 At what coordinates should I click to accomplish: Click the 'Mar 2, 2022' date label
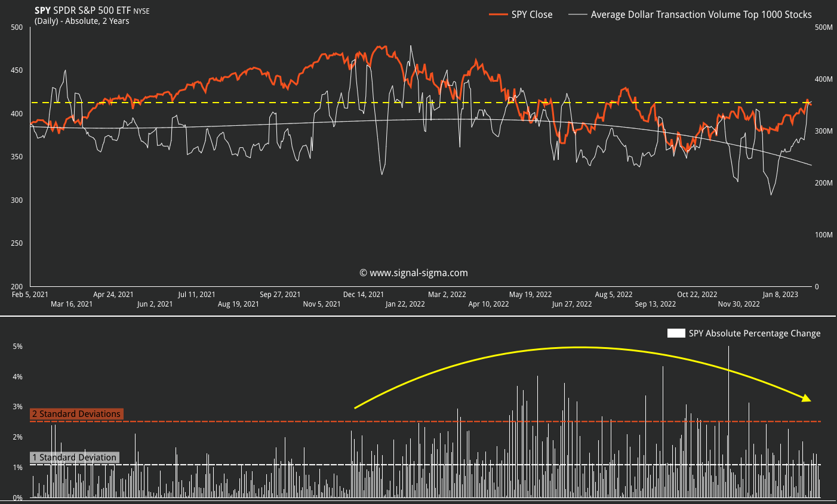point(447,294)
